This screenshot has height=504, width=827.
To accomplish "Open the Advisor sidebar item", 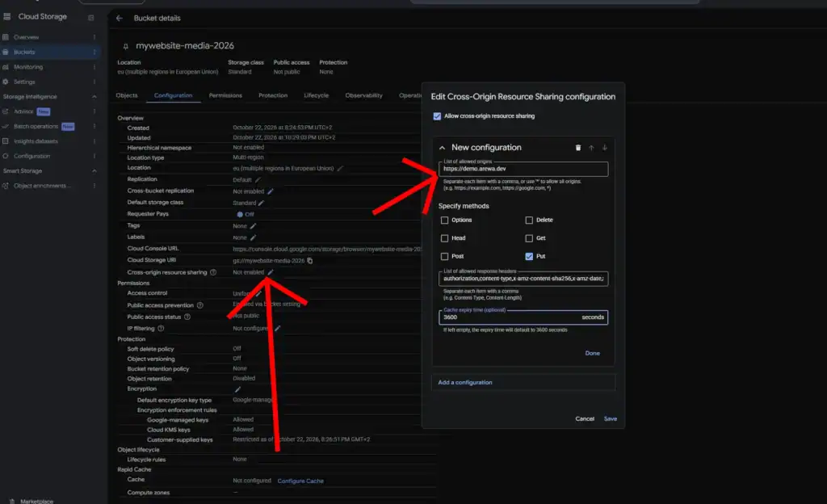I will tap(23, 111).
